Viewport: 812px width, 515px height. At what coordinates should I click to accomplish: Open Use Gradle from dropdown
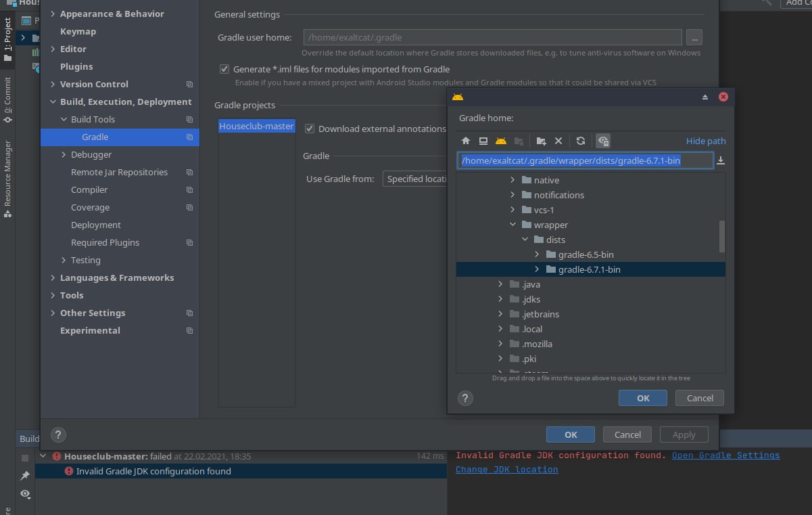tap(414, 179)
